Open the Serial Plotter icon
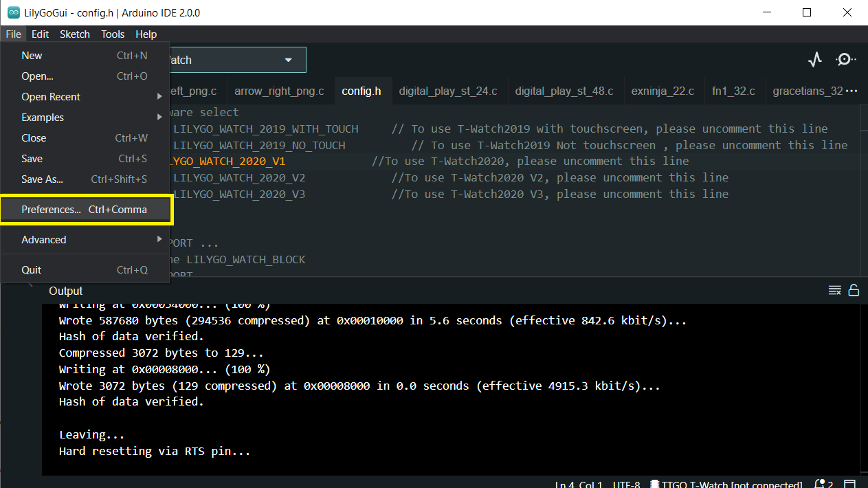Image resolution: width=868 pixels, height=488 pixels. (815, 60)
